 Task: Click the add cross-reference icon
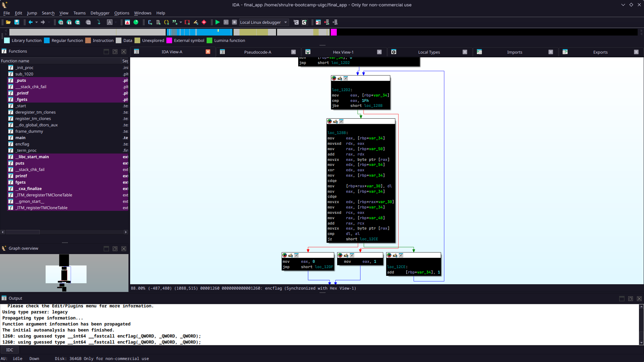[175, 22]
